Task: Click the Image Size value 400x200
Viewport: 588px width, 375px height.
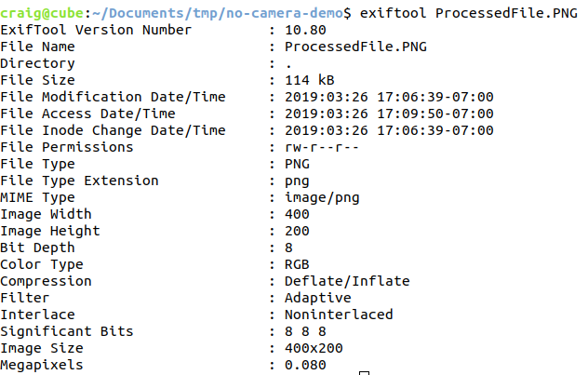Action: (314, 348)
